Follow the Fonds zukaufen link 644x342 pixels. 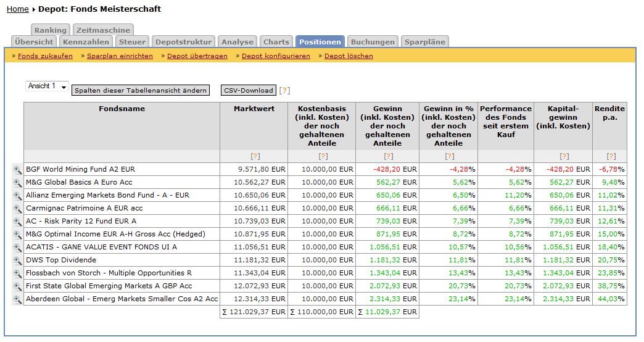(45, 56)
